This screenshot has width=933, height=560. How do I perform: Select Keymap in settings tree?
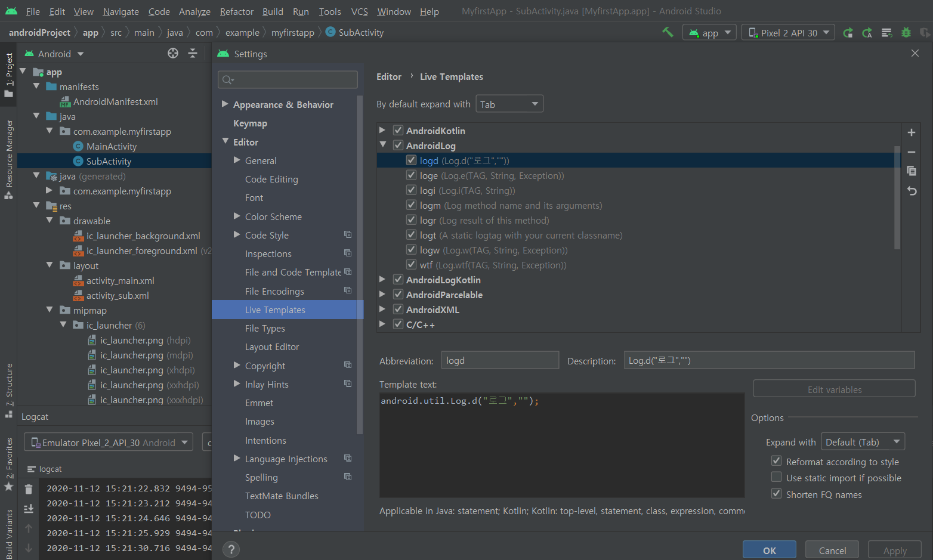(250, 123)
